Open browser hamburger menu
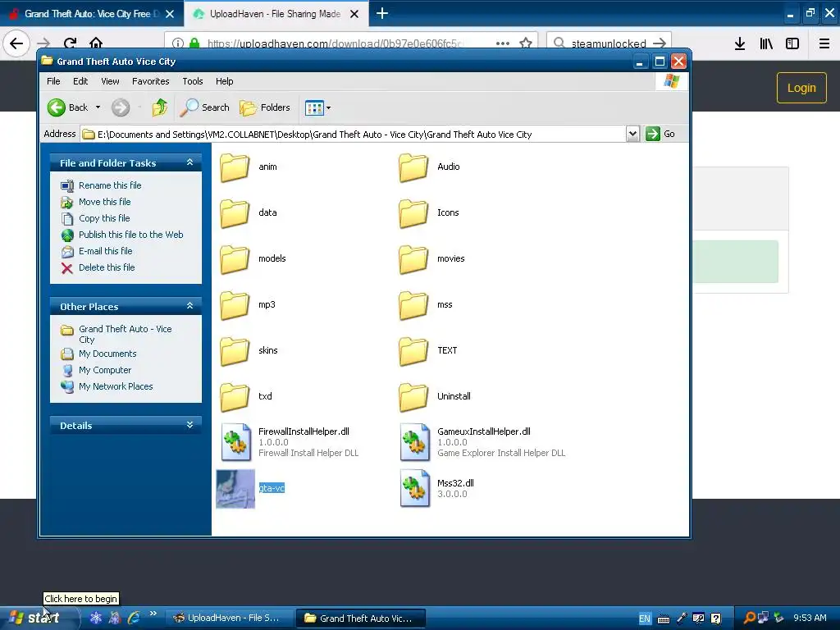This screenshot has width=840, height=630. pos(824,43)
